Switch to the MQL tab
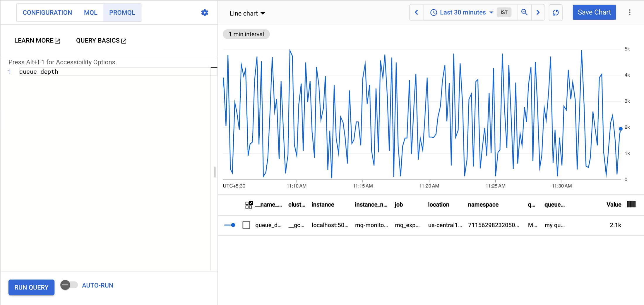The image size is (644, 305). pos(91,13)
